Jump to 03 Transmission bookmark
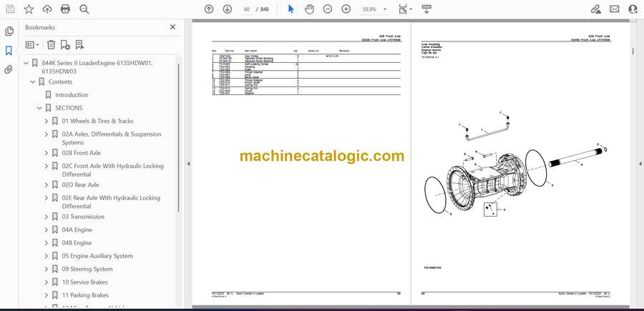644x311 pixels. point(83,217)
